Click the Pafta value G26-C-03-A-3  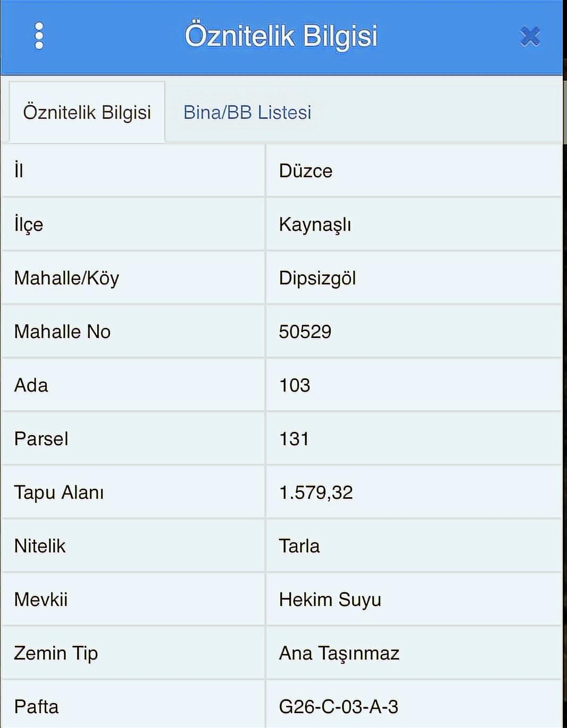339,707
